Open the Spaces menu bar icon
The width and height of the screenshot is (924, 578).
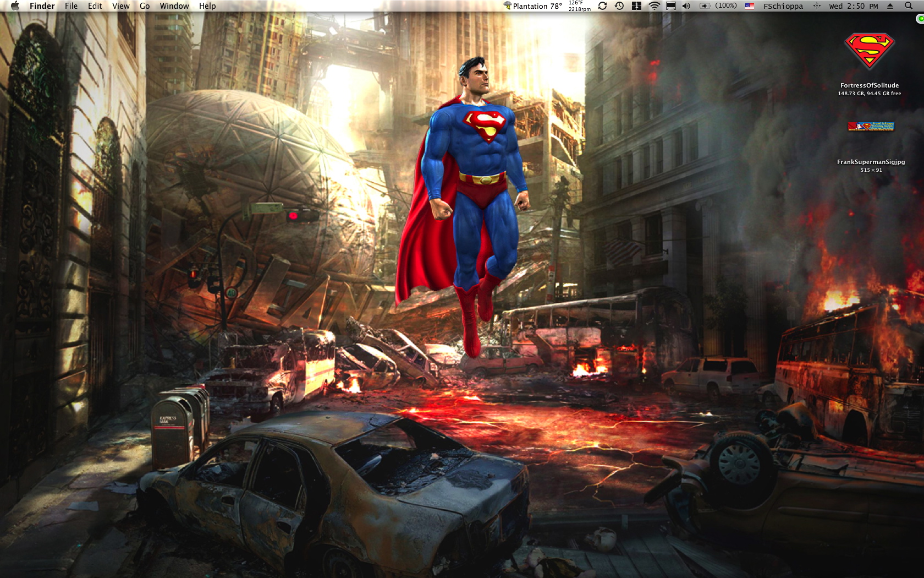[636, 6]
